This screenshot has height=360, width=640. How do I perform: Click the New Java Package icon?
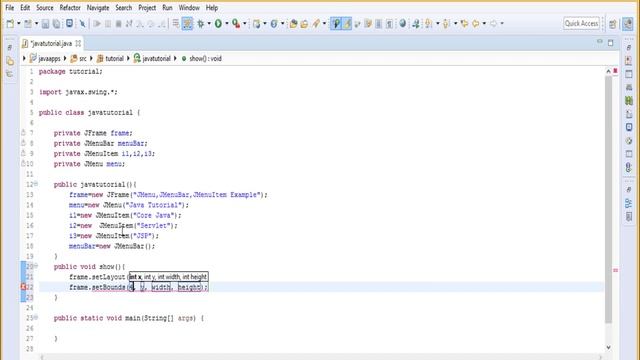point(256,24)
